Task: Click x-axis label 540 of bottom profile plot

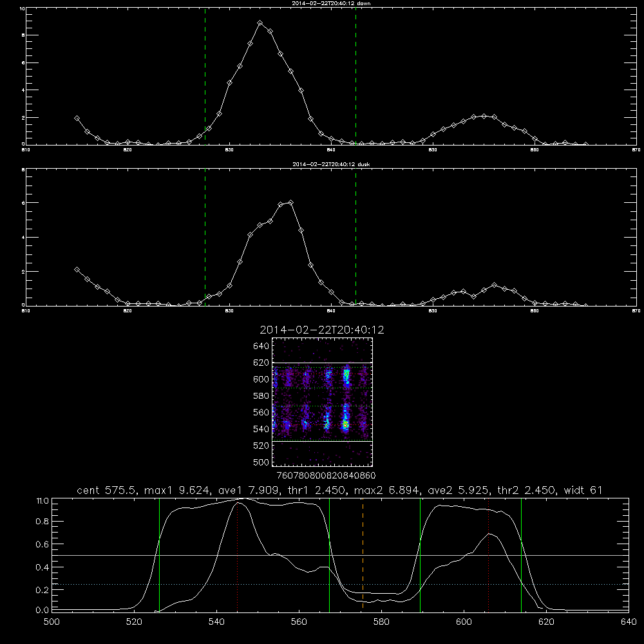Action: click(x=216, y=622)
